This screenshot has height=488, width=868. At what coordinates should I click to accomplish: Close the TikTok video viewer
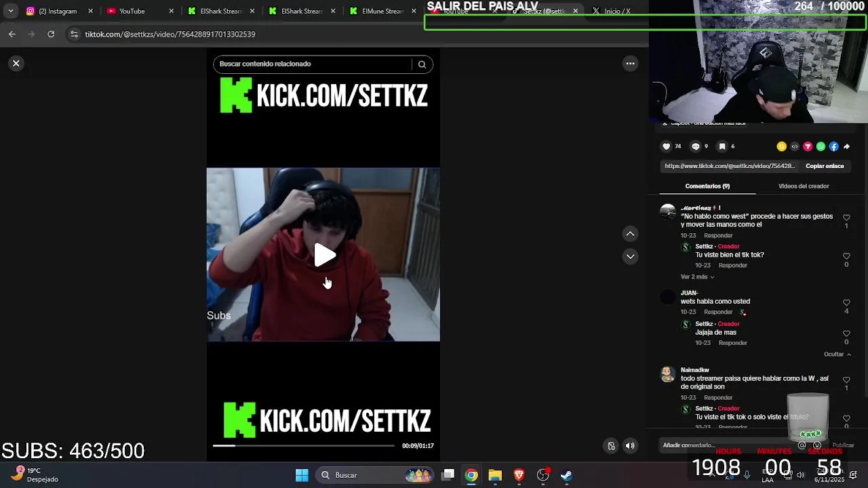(x=16, y=63)
